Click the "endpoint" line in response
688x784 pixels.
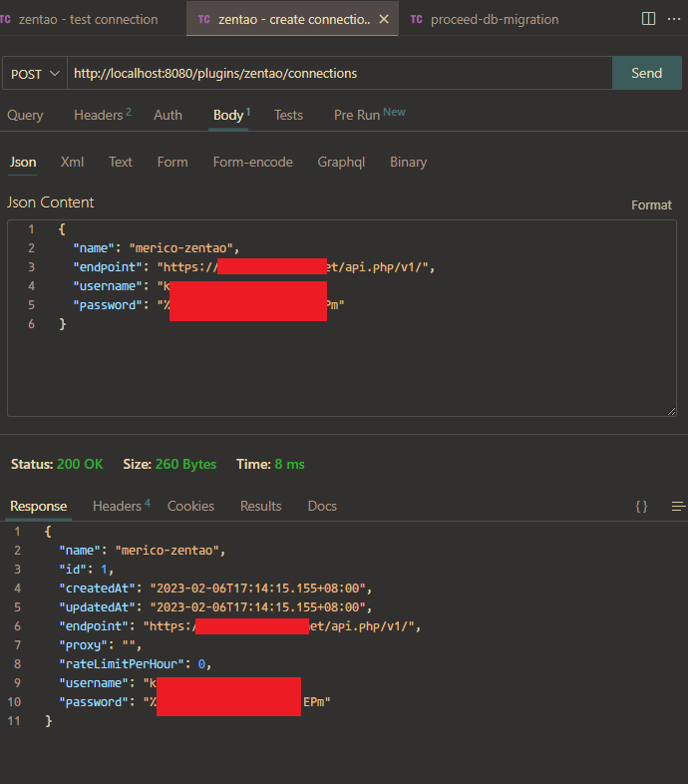(240, 626)
